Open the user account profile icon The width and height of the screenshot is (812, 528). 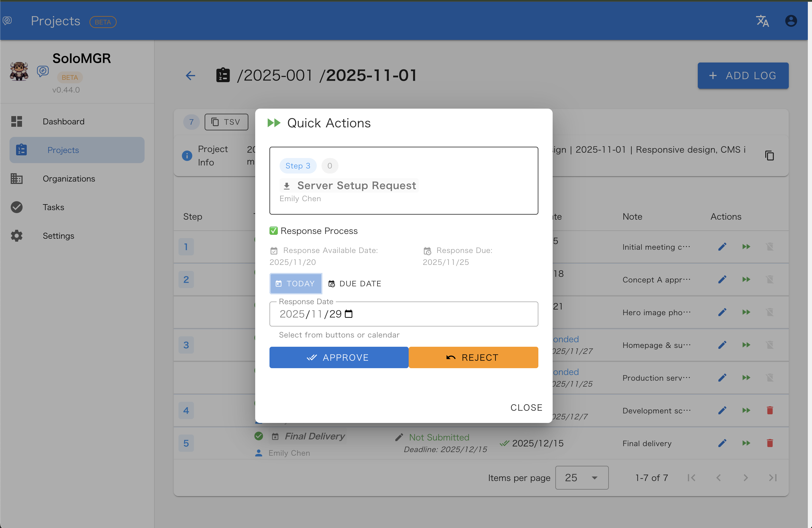pos(791,21)
